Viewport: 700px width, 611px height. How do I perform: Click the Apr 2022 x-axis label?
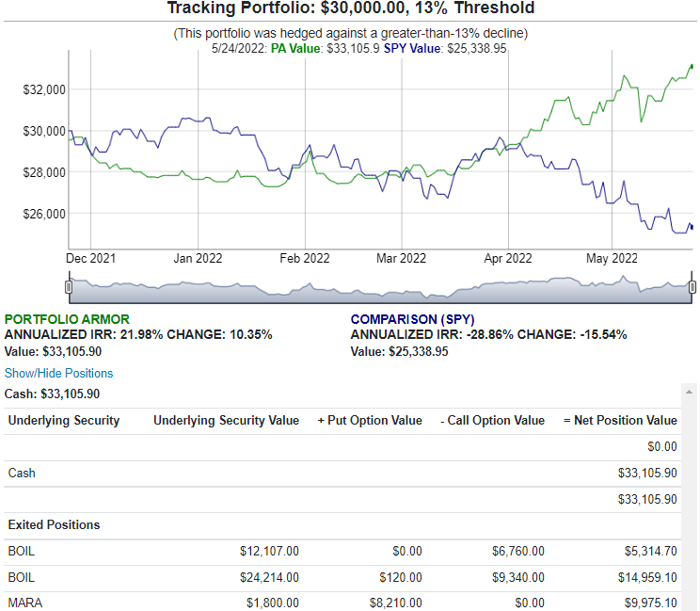pyautogui.click(x=508, y=257)
